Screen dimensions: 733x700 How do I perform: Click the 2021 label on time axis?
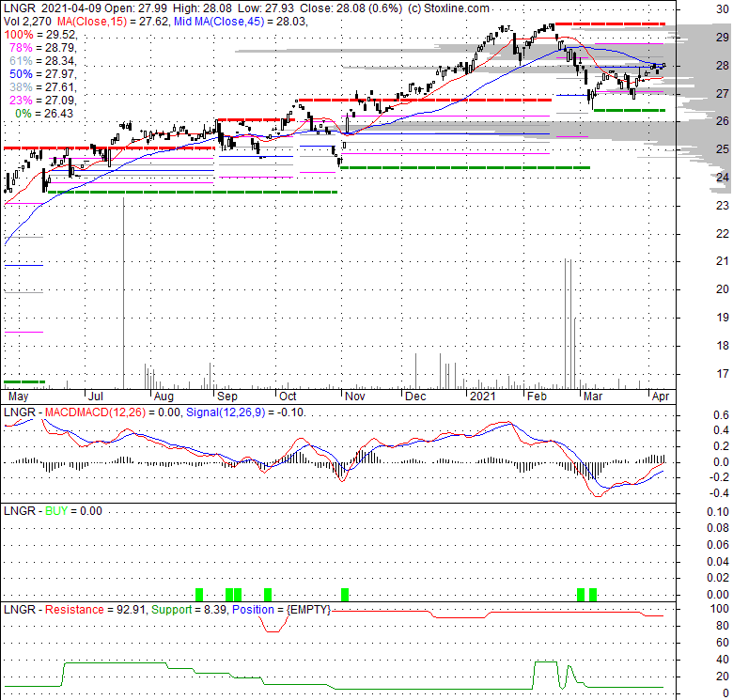coord(482,397)
